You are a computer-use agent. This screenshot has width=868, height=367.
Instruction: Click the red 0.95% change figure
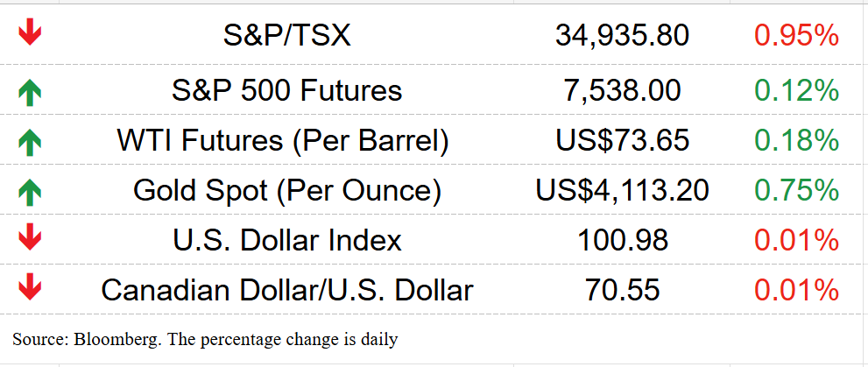796,35
